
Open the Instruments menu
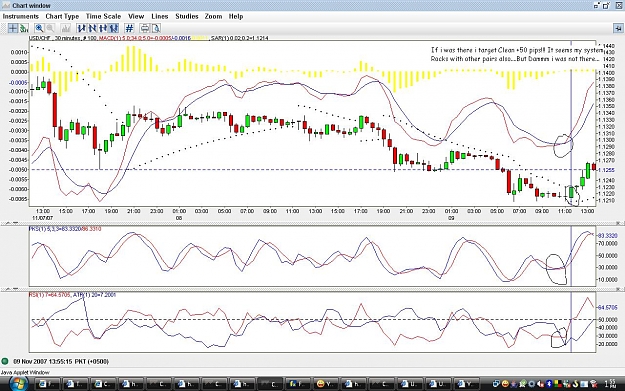tap(21, 16)
